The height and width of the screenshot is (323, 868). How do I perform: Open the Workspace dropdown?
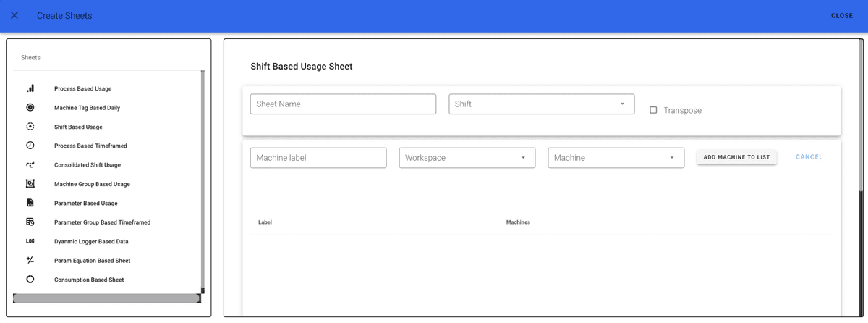[467, 158]
